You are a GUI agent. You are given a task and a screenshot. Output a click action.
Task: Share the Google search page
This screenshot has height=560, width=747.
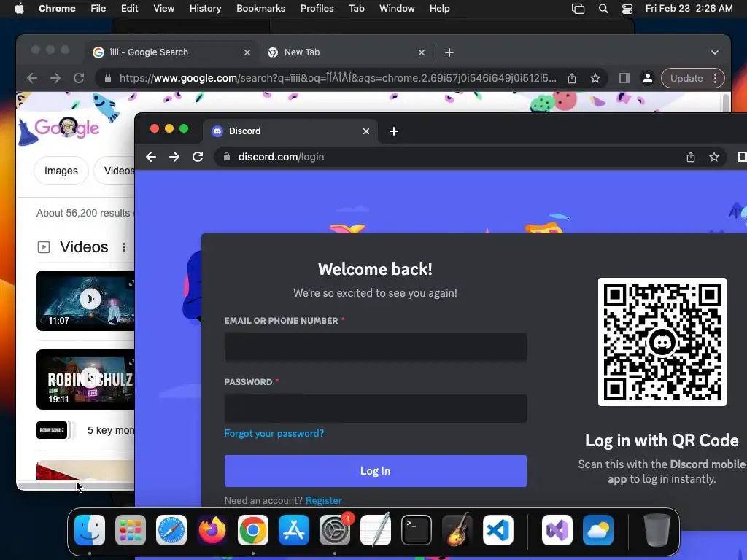[x=572, y=78]
